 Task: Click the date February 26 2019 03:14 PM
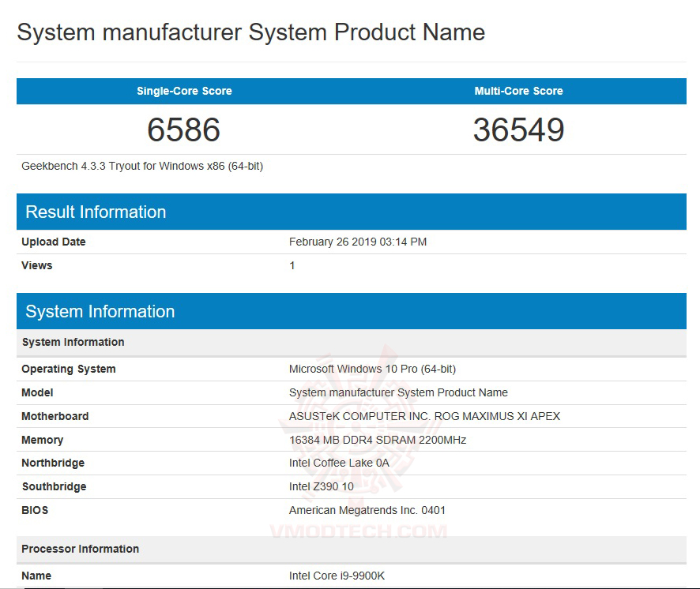(358, 242)
